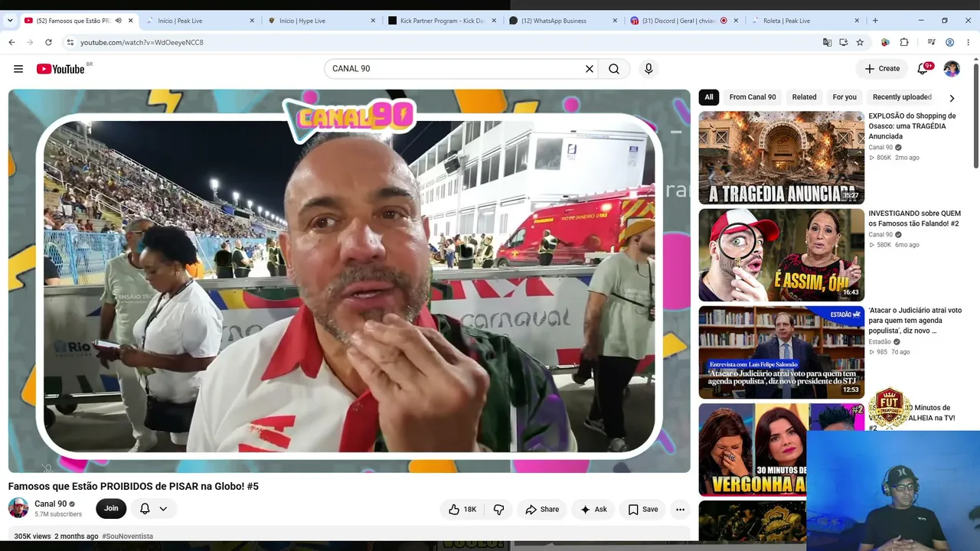980x551 pixels.
Task: Open the STJ interview thumbnail, 12:53
Action: [x=781, y=352]
